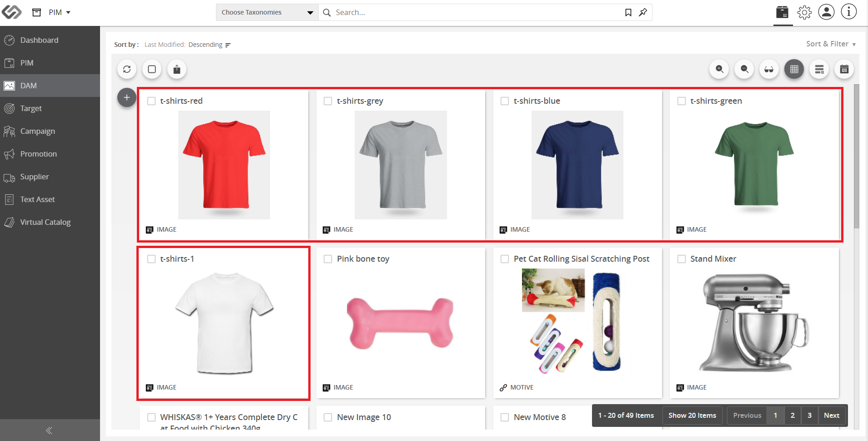Click the share/export icon

pos(177,69)
